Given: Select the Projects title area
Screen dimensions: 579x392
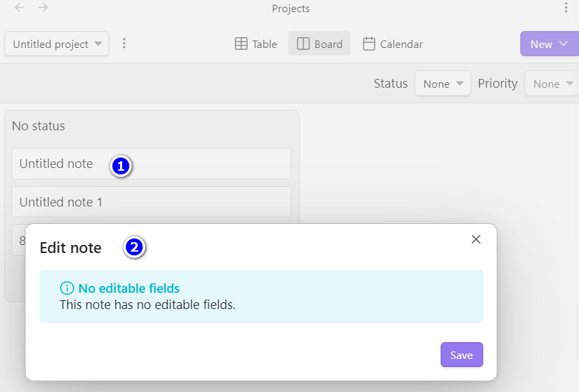Looking at the screenshot, I should (x=291, y=9).
